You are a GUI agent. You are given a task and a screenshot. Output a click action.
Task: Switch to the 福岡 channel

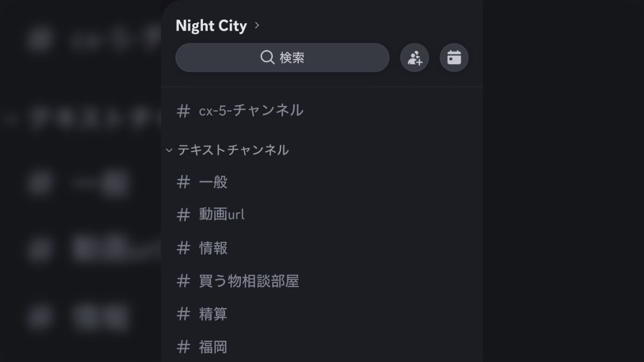(x=215, y=348)
